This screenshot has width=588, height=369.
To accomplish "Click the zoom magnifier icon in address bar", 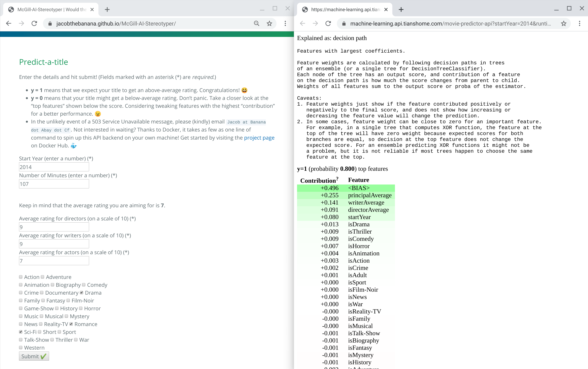I will (x=256, y=23).
